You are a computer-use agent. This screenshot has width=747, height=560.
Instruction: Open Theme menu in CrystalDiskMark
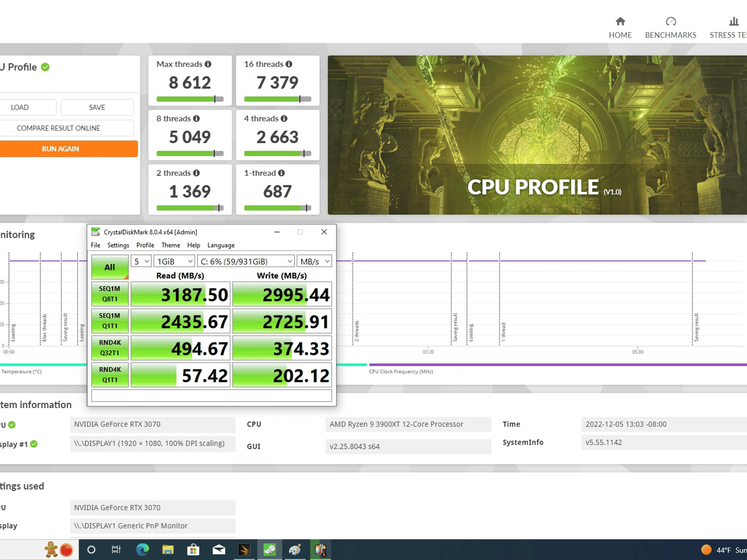(171, 245)
